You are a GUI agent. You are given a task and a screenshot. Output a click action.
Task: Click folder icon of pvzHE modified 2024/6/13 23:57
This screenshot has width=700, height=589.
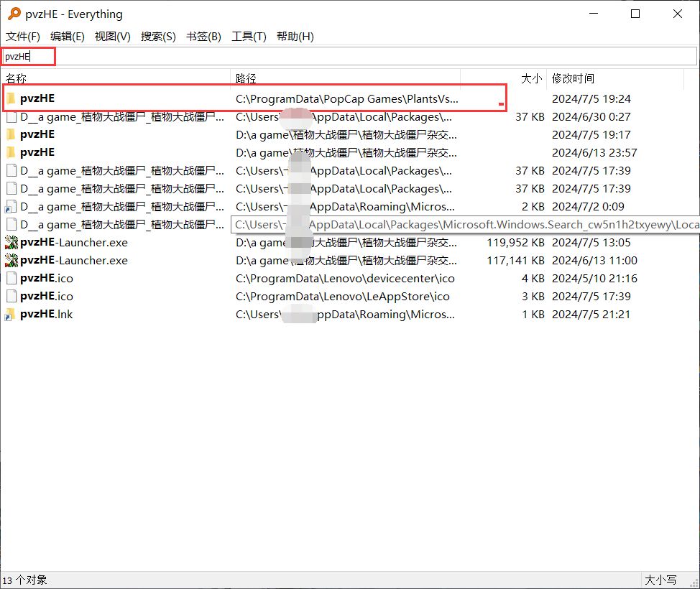11,152
